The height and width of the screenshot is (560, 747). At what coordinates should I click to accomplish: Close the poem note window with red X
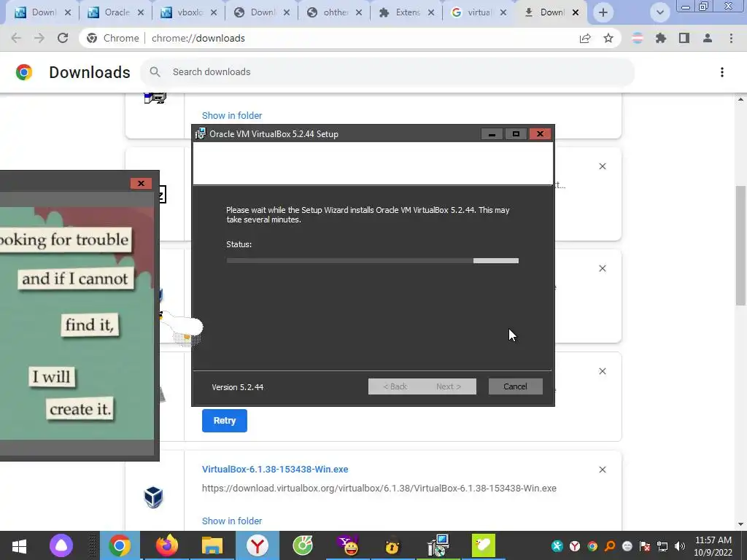click(141, 183)
